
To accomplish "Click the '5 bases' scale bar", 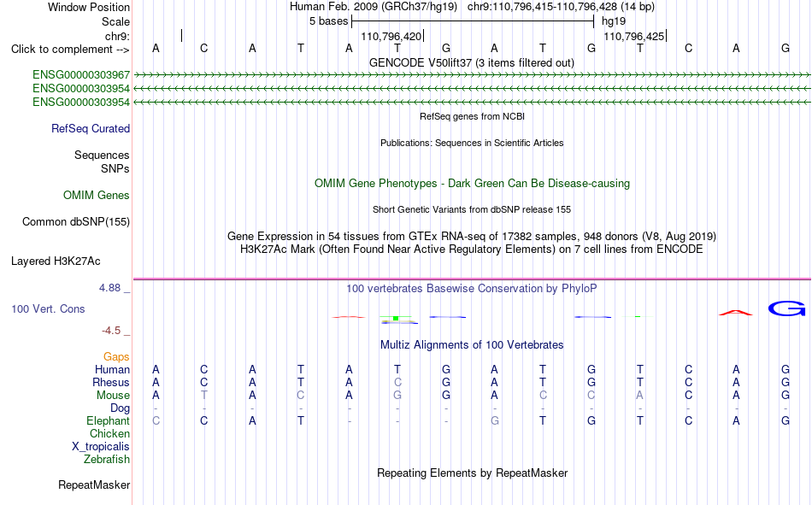I will 473,21.
